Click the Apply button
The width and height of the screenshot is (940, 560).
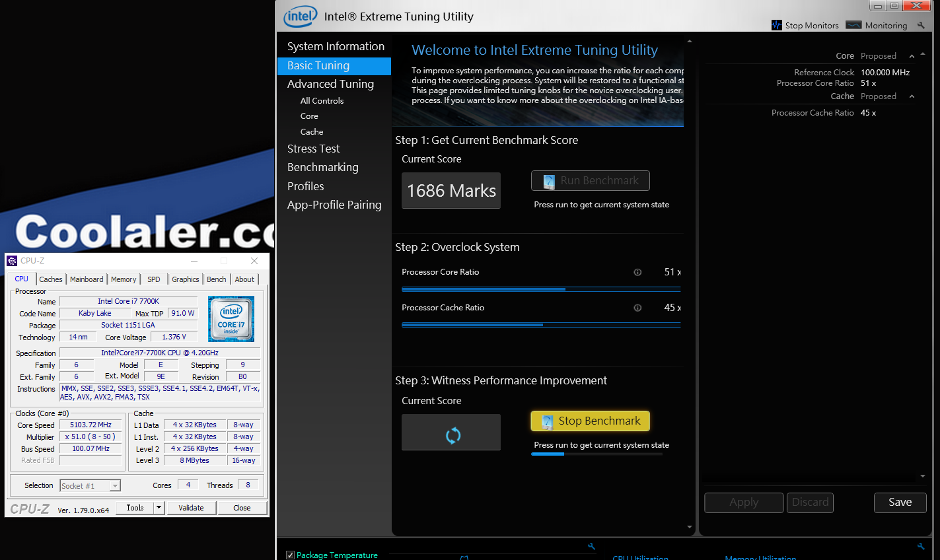pos(744,503)
